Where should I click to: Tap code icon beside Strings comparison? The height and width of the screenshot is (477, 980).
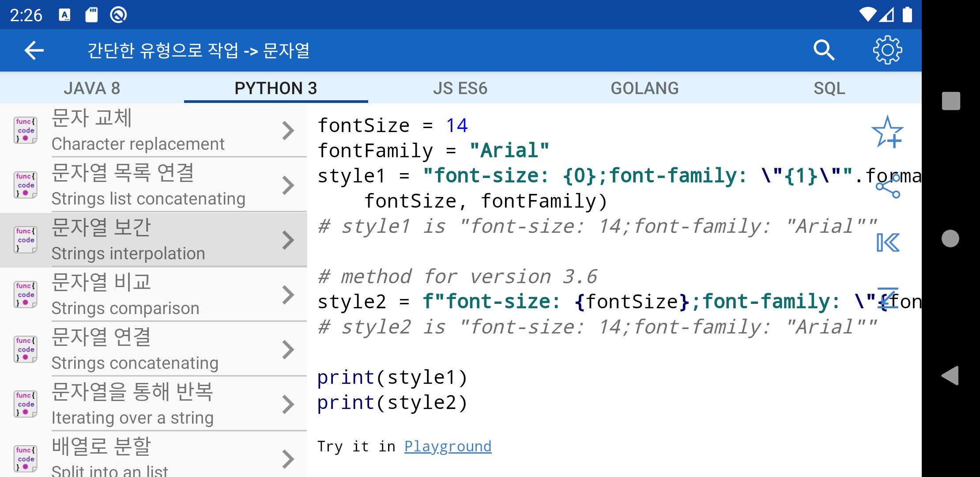coord(25,295)
